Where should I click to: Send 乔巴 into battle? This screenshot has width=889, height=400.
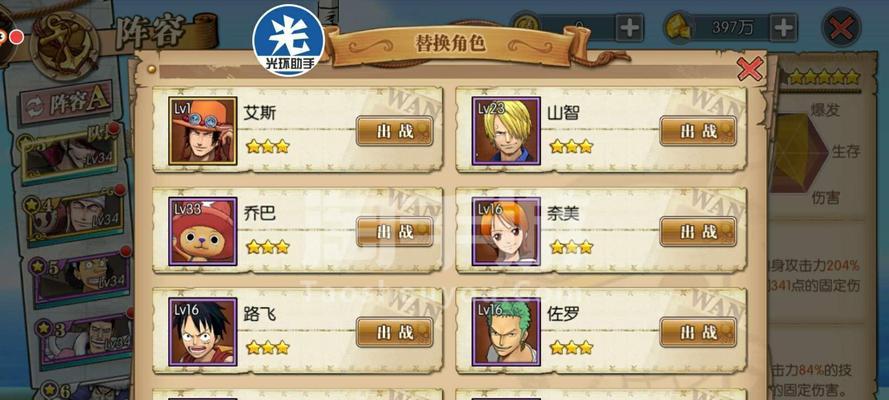pos(395,231)
